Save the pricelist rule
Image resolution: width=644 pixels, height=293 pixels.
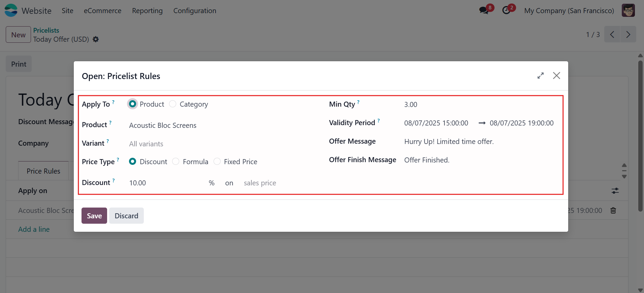[x=94, y=216]
